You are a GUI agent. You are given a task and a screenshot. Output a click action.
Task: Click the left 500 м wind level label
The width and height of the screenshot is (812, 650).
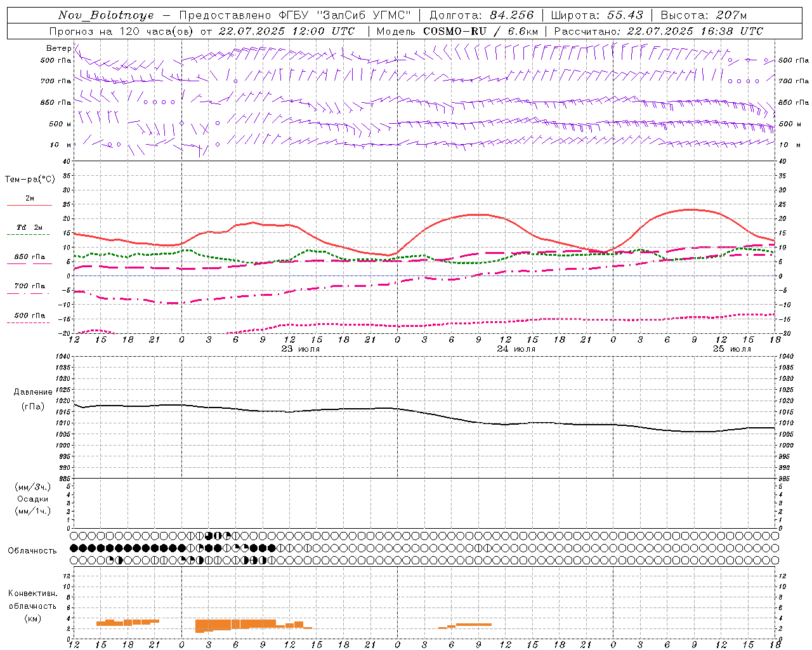60,124
